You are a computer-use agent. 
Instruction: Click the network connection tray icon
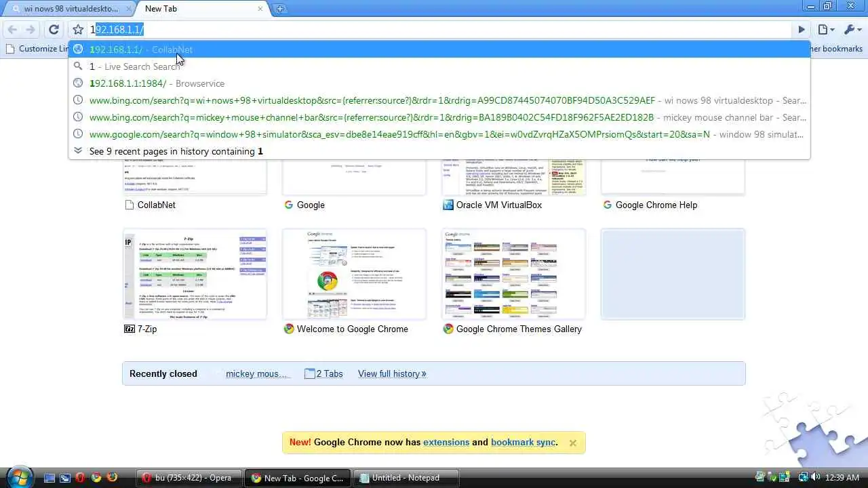pyautogui.click(x=802, y=478)
